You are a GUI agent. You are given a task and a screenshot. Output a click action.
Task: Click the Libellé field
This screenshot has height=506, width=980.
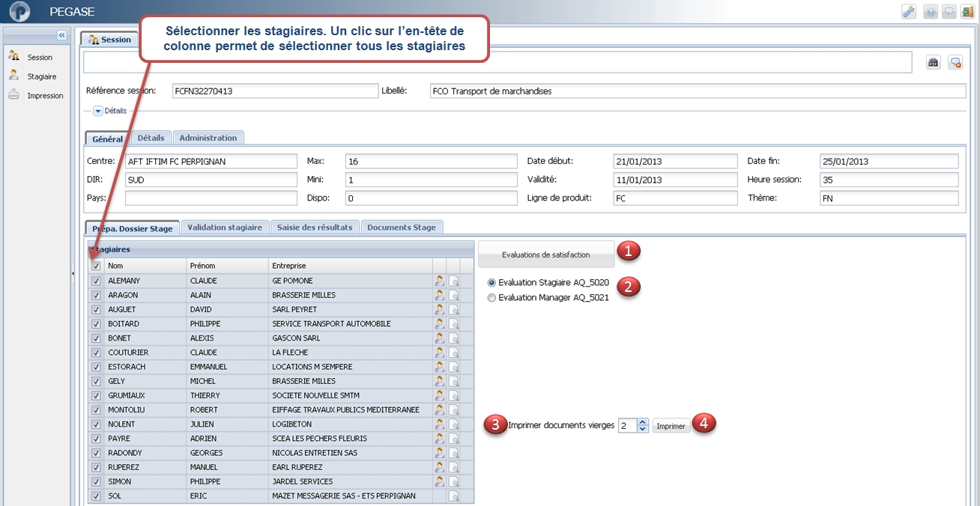point(698,91)
